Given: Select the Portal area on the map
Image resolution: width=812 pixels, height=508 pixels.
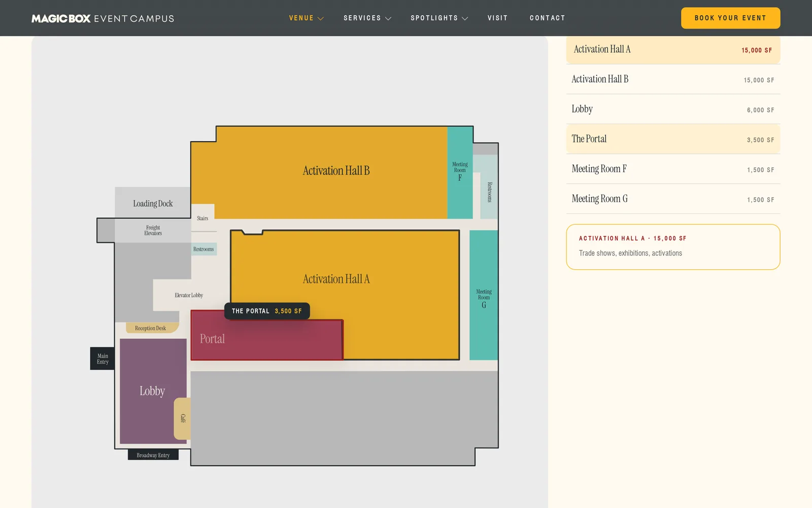Looking at the screenshot, I should 266,339.
